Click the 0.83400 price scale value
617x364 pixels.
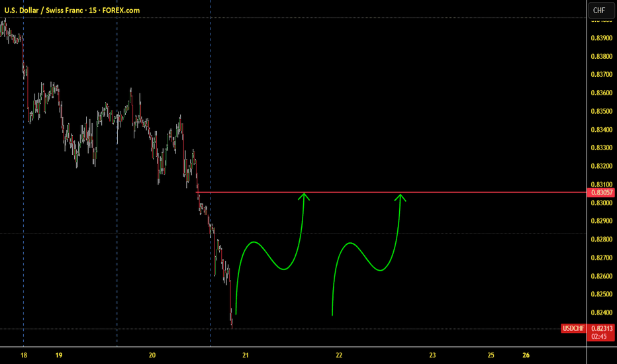coord(602,130)
